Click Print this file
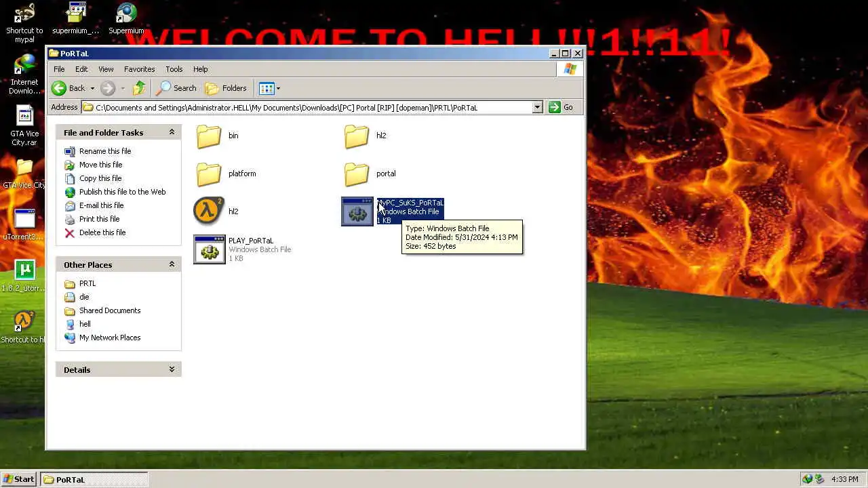This screenshot has height=488, width=868. click(99, 219)
